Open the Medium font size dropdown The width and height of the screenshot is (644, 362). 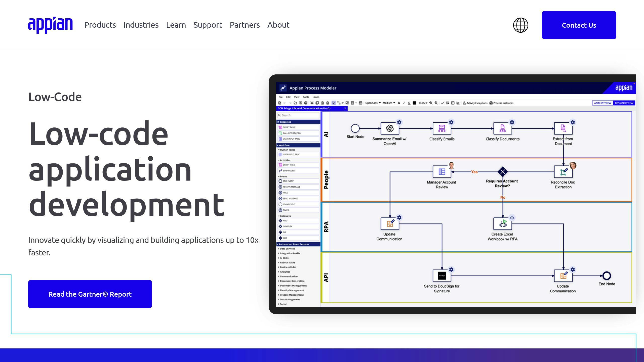pyautogui.click(x=389, y=103)
